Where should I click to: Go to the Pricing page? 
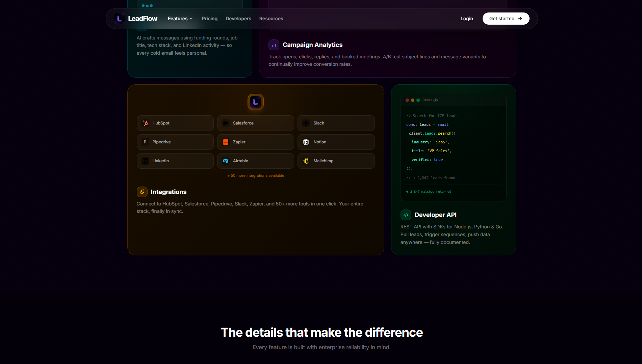tap(209, 19)
